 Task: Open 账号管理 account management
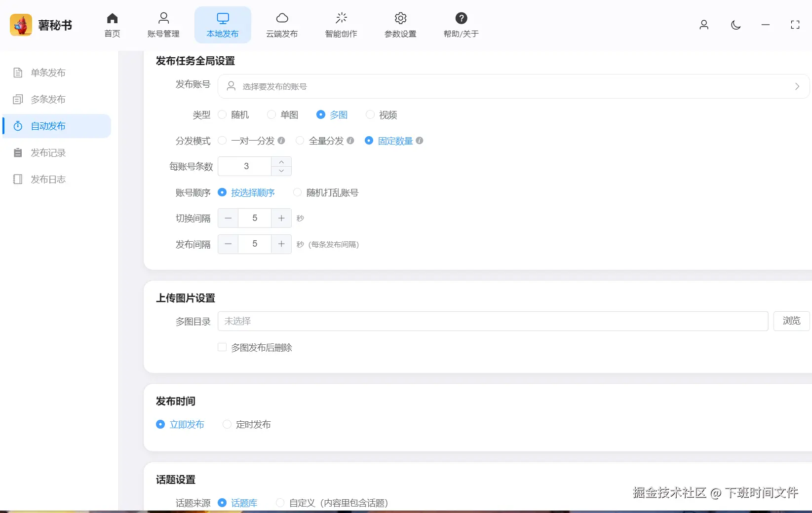[163, 25]
